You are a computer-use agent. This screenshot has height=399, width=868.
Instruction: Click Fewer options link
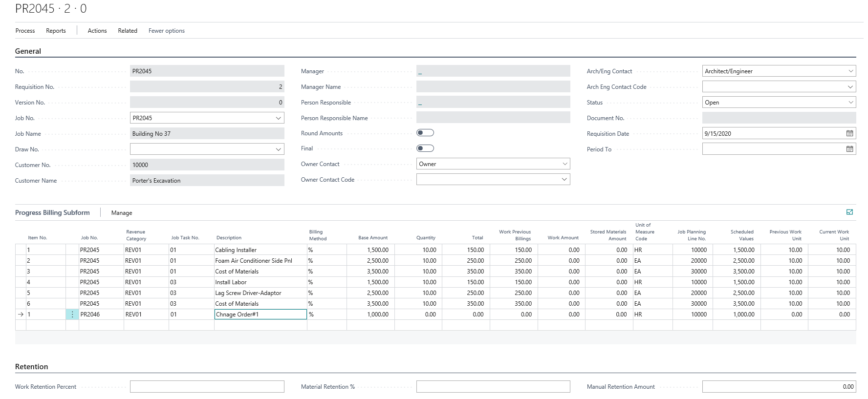point(166,31)
